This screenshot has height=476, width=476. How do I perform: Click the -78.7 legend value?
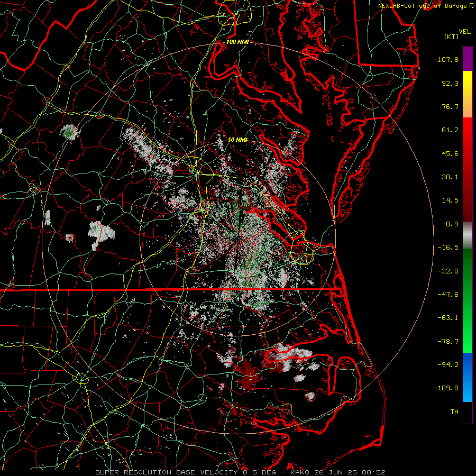pos(448,342)
